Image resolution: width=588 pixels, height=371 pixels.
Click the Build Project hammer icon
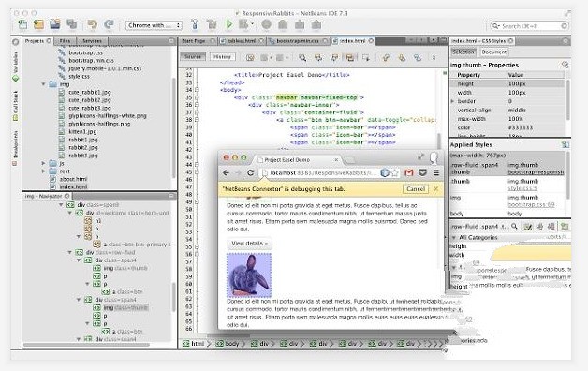pos(195,24)
